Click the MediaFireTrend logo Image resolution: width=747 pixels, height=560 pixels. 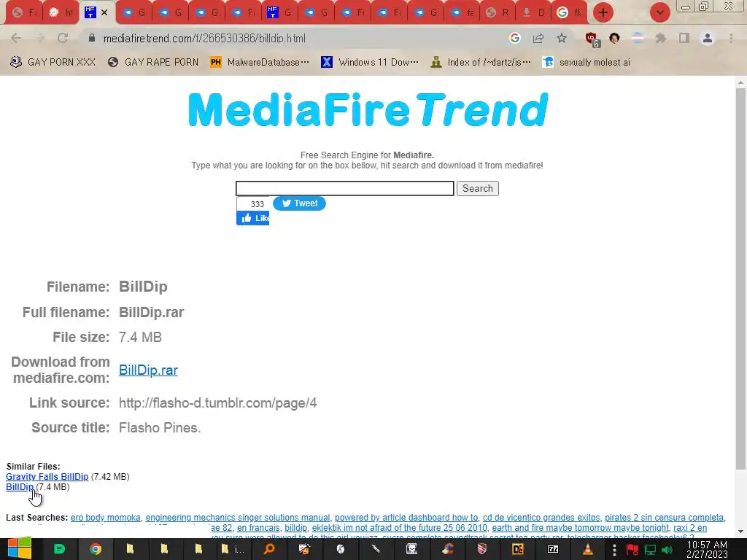pyautogui.click(x=368, y=109)
